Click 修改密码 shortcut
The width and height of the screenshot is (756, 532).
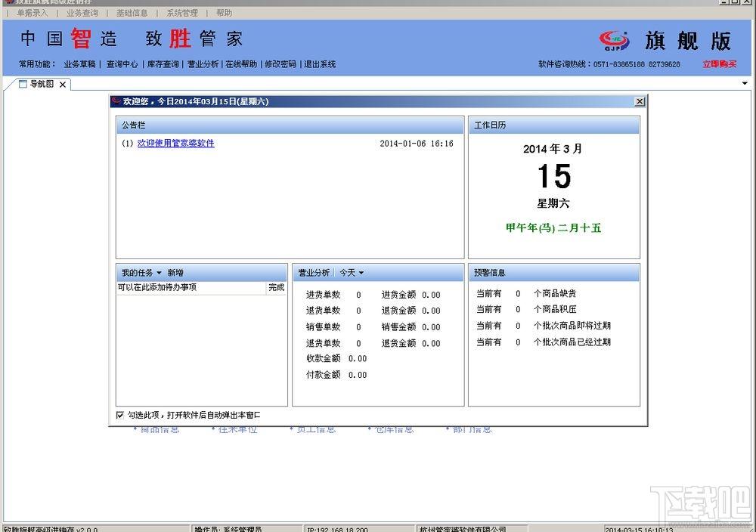pyautogui.click(x=280, y=64)
